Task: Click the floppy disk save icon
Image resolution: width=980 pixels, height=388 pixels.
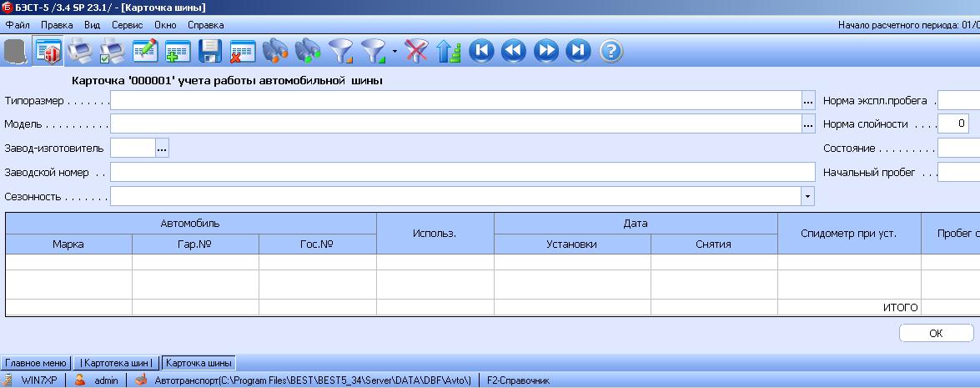Action: click(x=209, y=52)
